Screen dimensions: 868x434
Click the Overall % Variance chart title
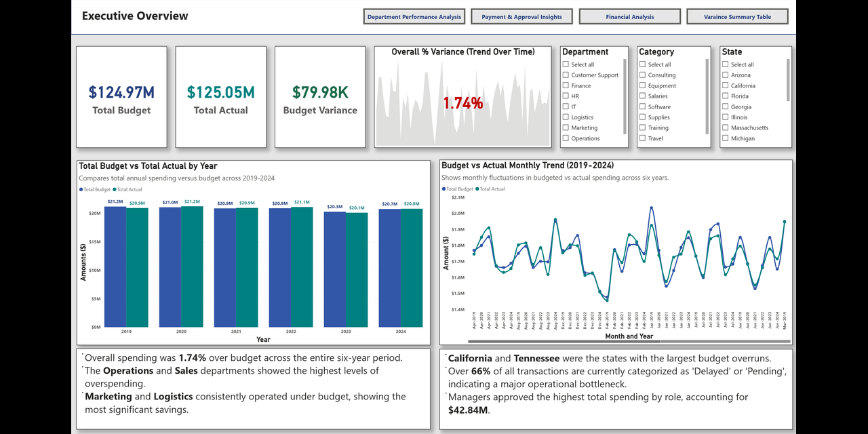(x=463, y=52)
